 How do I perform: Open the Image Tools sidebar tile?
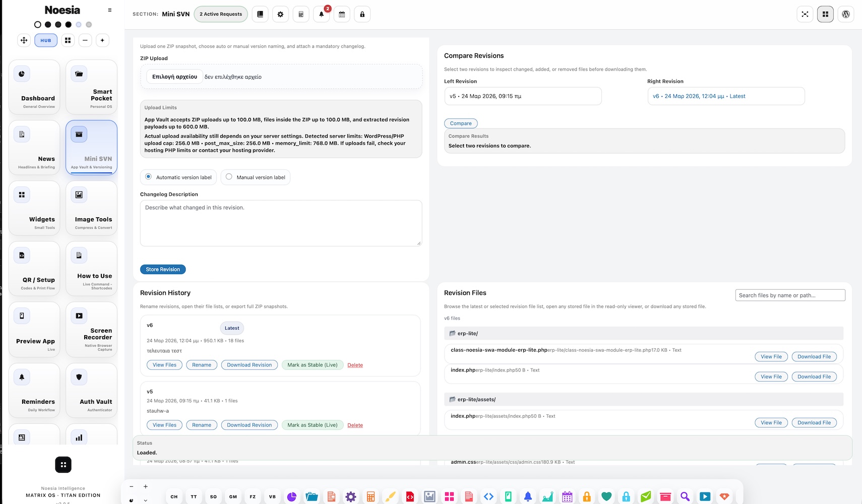[x=91, y=208]
